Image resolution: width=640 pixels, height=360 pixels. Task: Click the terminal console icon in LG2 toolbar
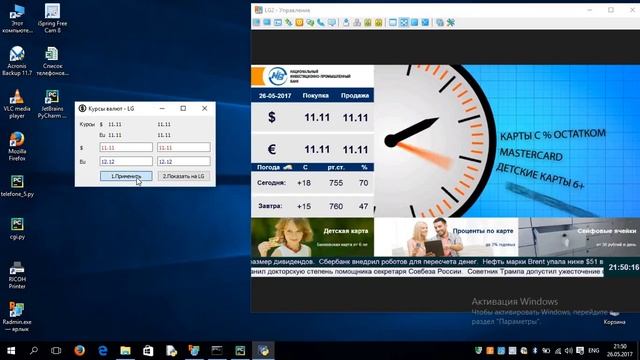tap(278, 22)
